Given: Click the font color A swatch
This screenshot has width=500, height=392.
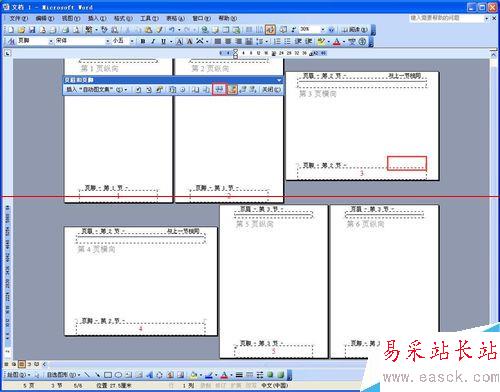Looking at the screenshot, I should coord(337,41).
